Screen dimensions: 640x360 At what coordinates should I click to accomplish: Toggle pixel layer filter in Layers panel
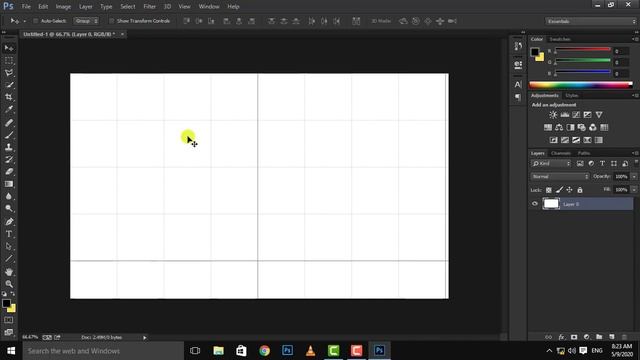580,164
